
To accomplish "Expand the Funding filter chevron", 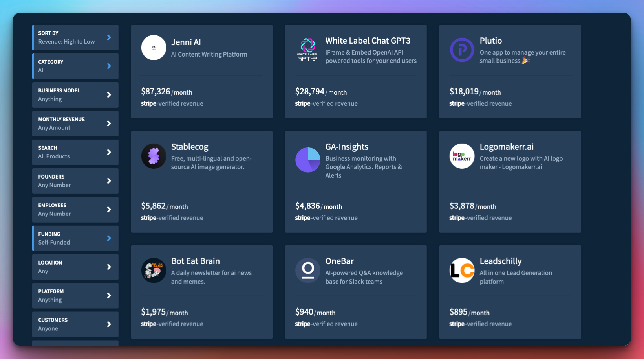I will [109, 238].
